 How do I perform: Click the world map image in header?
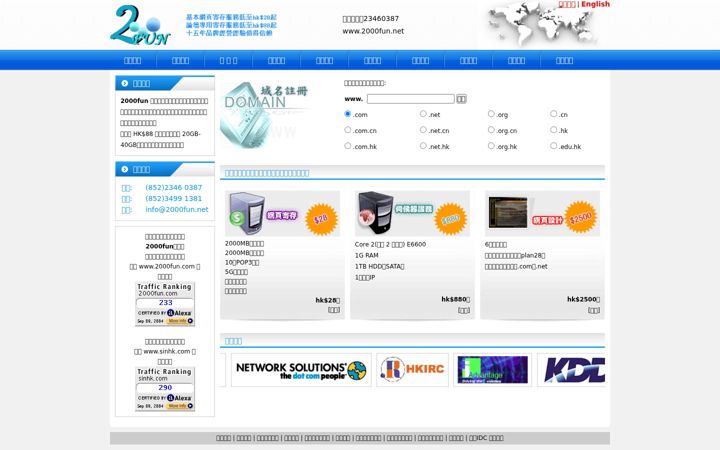click(545, 24)
